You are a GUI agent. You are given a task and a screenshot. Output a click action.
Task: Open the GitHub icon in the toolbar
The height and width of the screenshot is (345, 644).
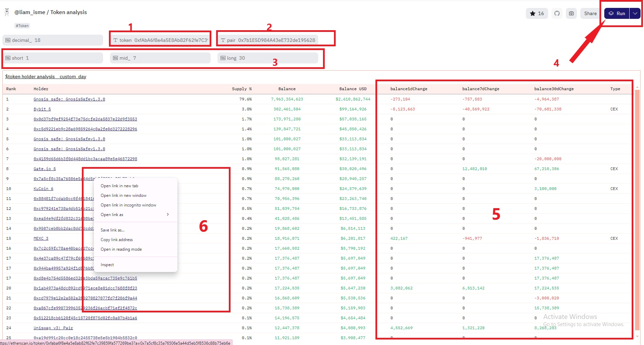coord(557,13)
